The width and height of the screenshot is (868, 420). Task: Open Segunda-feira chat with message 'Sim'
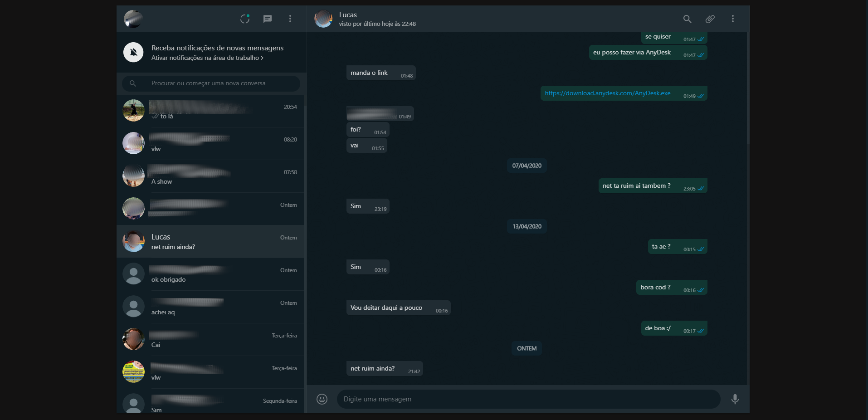point(210,401)
